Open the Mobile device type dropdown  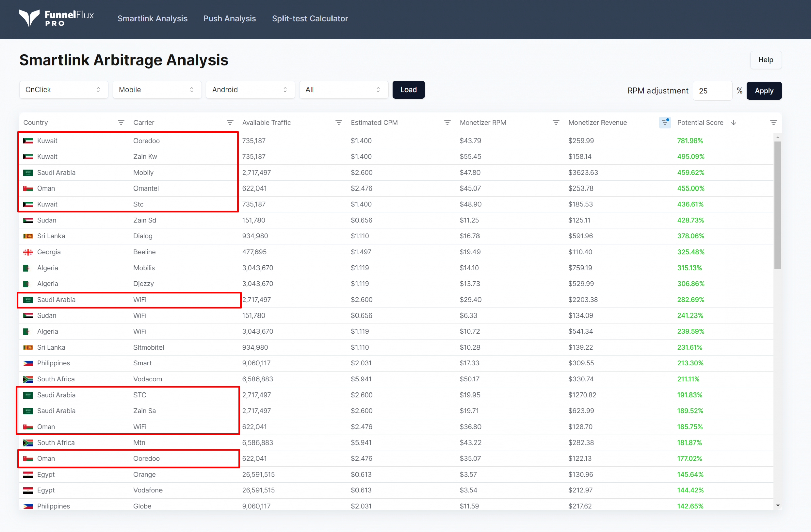(157, 90)
